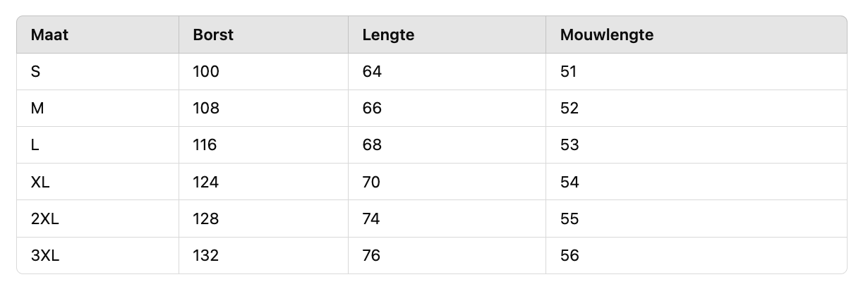Click the Lengte column header
Viewport: 868px width, 289px height.
point(388,35)
